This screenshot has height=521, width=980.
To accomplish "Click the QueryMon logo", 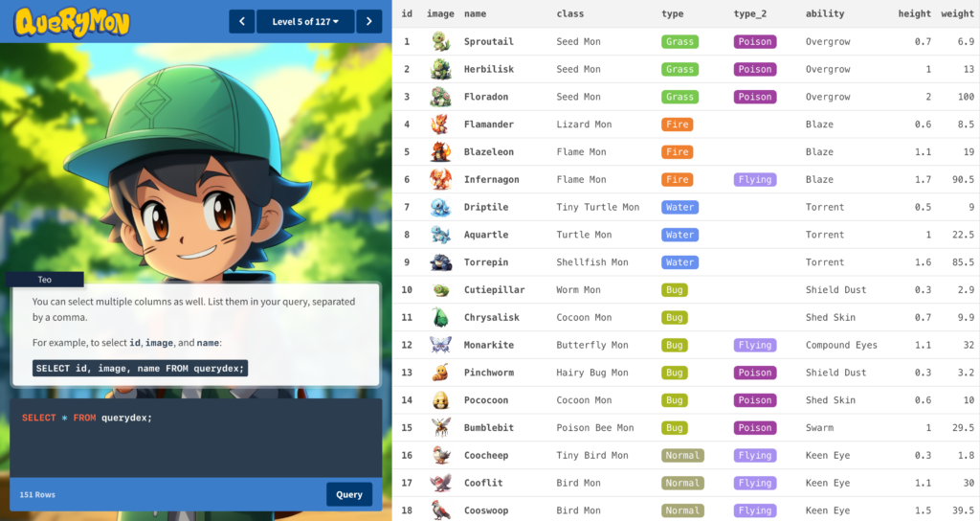I will tap(72, 22).
